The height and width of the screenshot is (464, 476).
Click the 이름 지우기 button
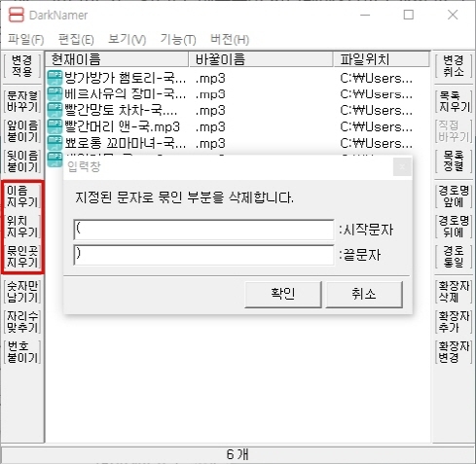coord(22,196)
